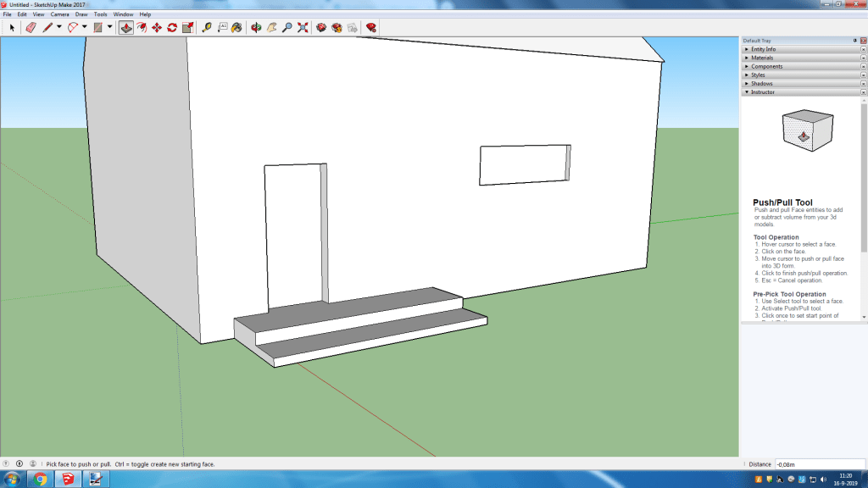
Task: Pick the Eraser tool
Action: [31, 27]
